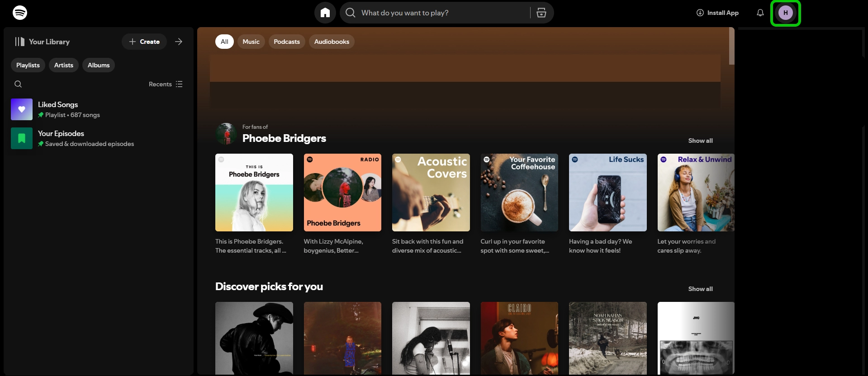Select the All filter chip

224,42
